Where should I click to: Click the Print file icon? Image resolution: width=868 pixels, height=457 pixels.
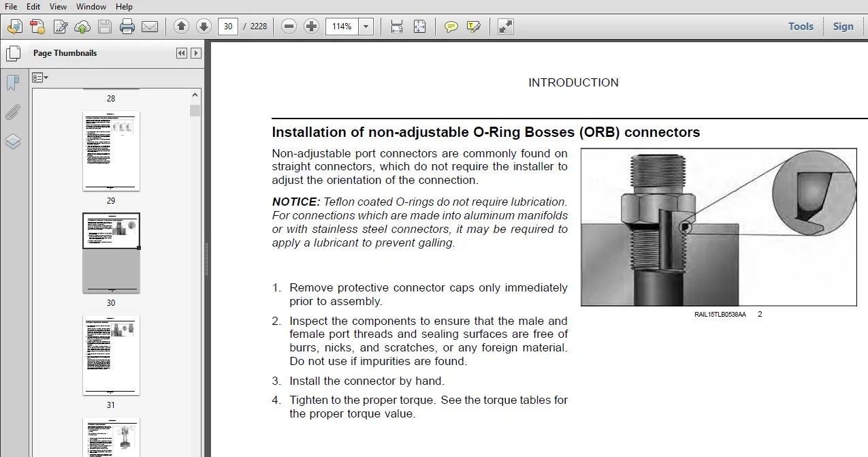127,27
